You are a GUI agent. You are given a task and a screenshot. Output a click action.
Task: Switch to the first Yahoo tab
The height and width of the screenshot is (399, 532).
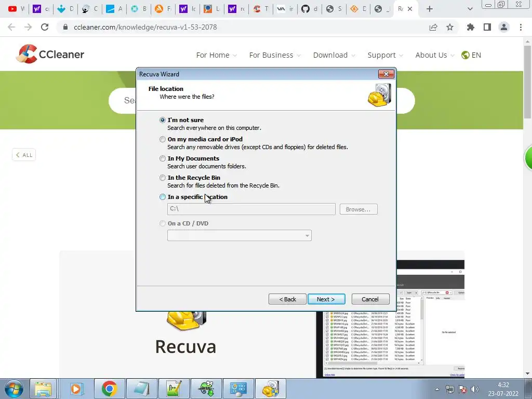coord(41,9)
